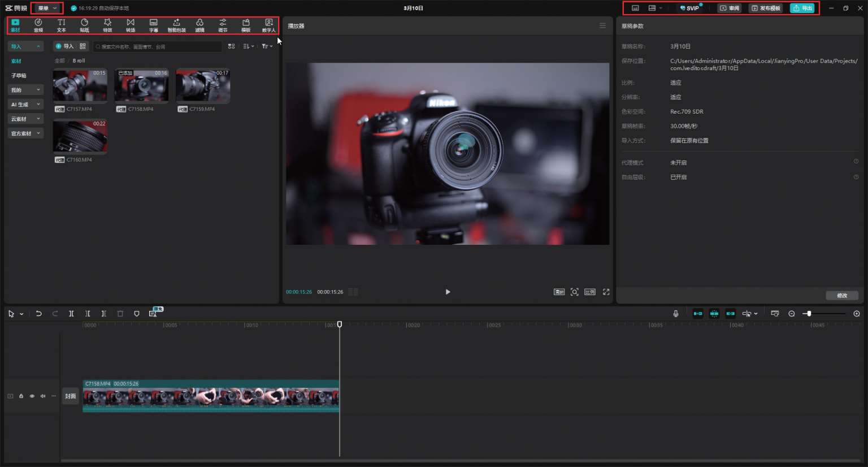Image resolution: width=868 pixels, height=467 pixels.
Task: Click the split-at-playhead tool in timeline toolbar
Action: pos(71,314)
